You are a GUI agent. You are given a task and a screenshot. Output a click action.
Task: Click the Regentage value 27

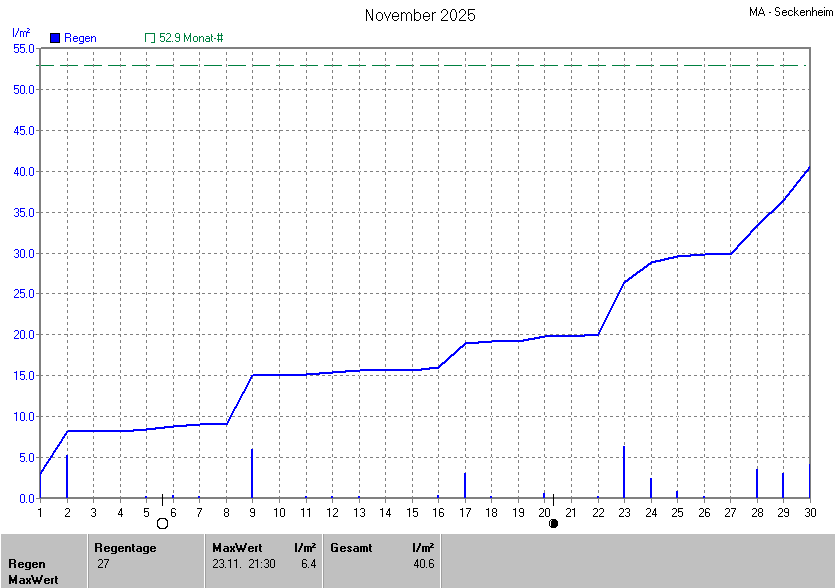(103, 564)
